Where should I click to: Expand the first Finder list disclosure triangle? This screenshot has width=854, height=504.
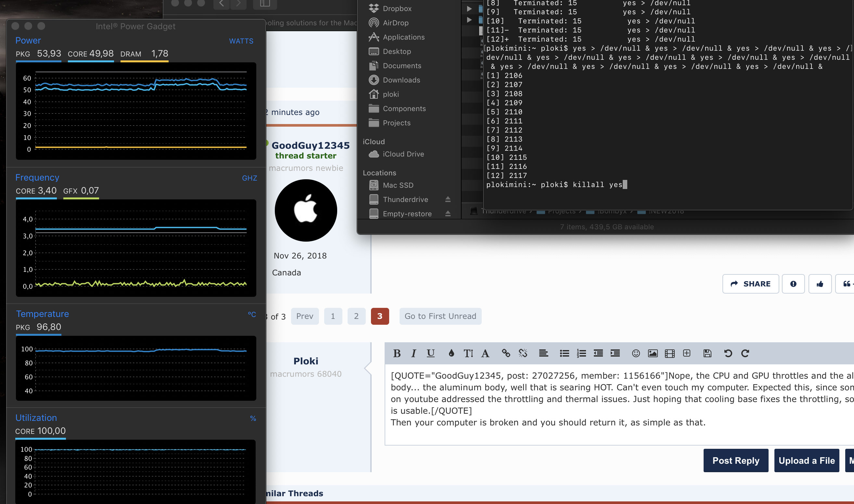tap(469, 8)
